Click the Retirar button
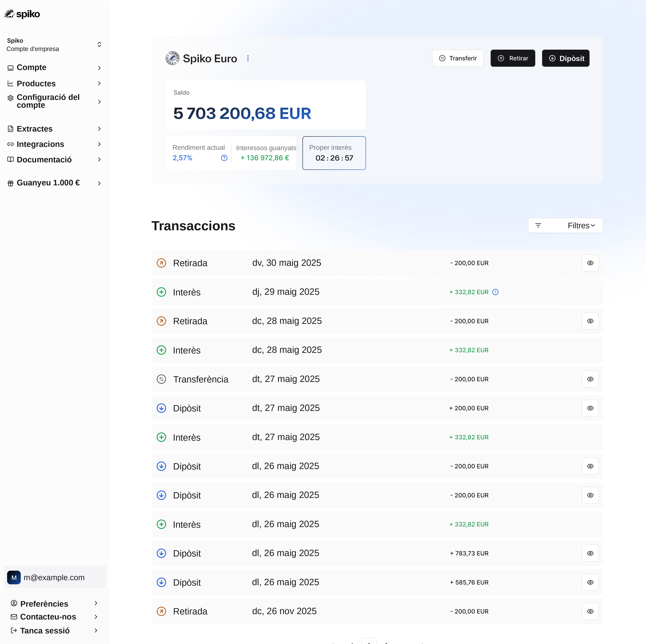The image size is (646, 644). click(513, 58)
